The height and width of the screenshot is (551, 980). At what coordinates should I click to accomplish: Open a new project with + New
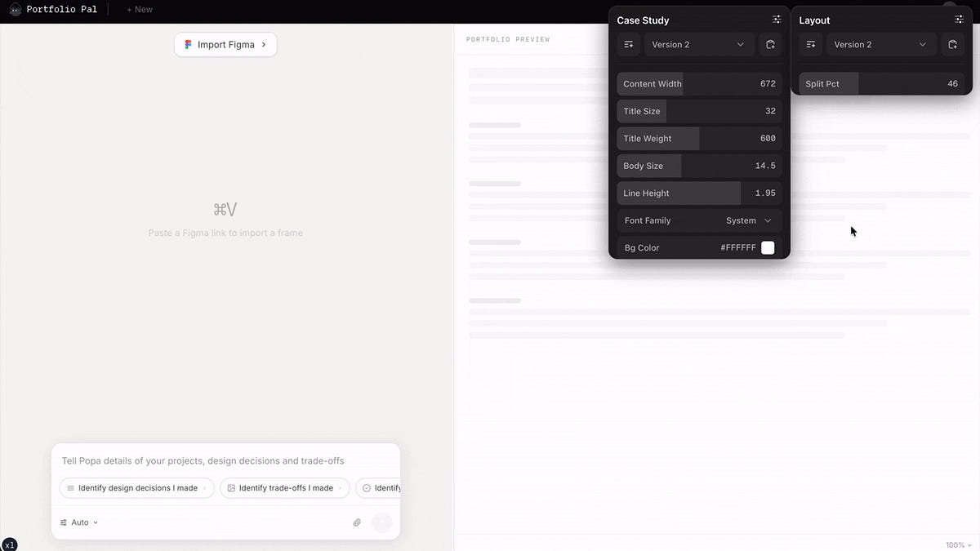[x=140, y=10]
